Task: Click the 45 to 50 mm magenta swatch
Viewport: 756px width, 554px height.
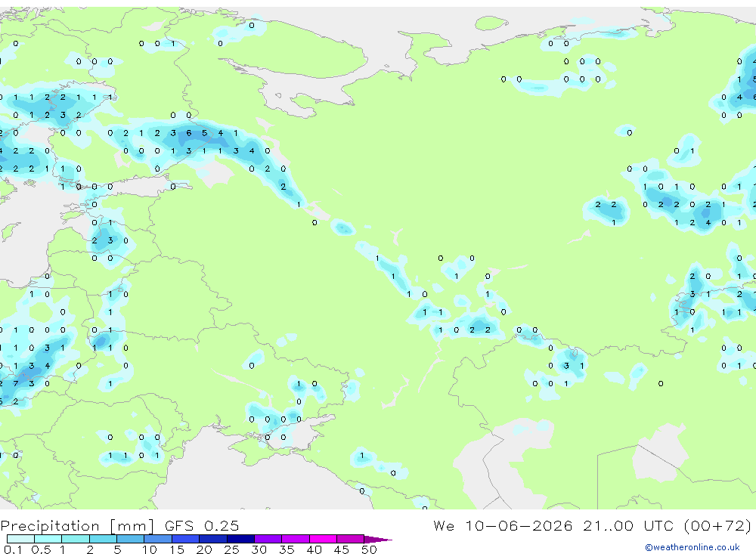Action: [350, 539]
